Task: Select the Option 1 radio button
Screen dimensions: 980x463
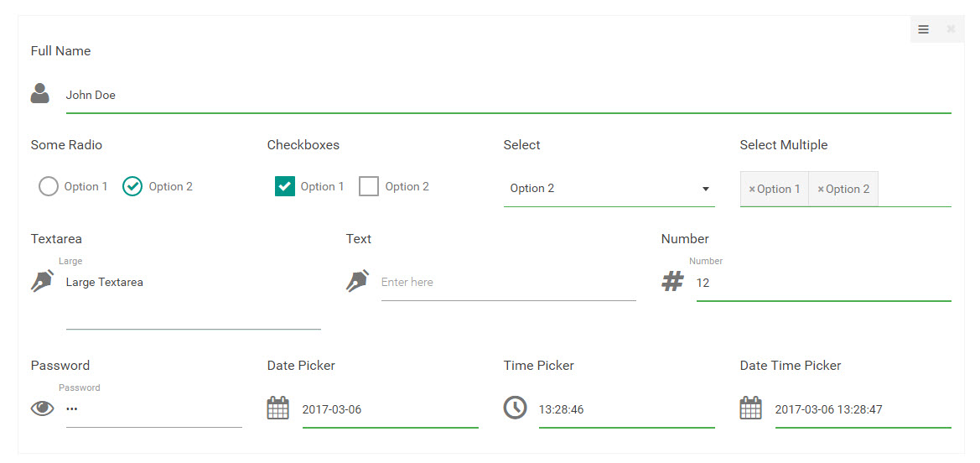Action: point(49,186)
